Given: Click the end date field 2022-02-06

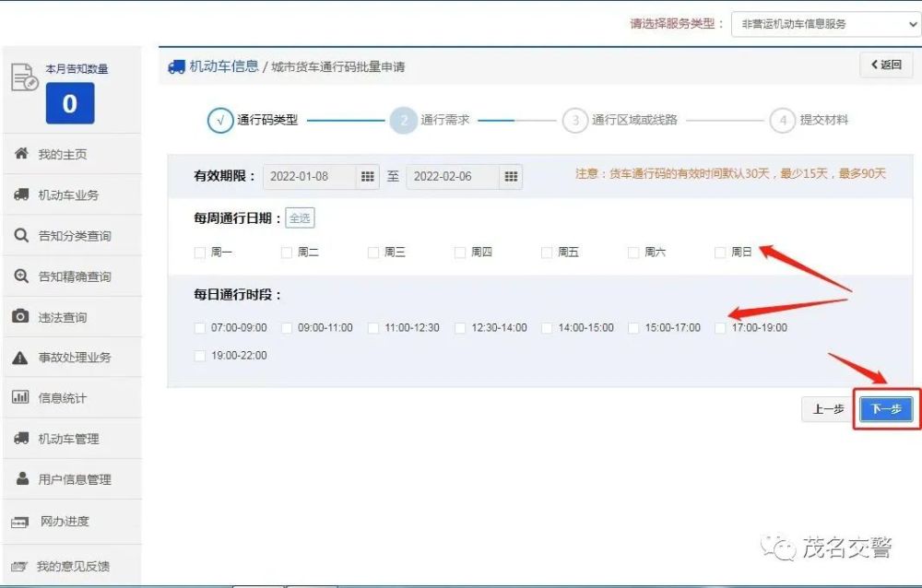Looking at the screenshot, I should click(453, 176).
